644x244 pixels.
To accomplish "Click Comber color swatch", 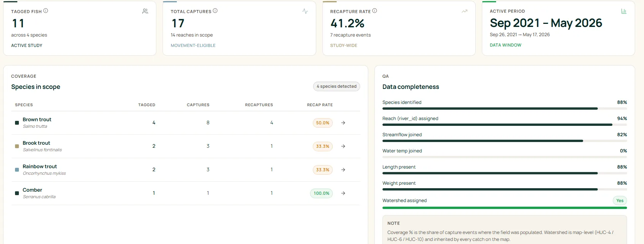I will pyautogui.click(x=17, y=193).
